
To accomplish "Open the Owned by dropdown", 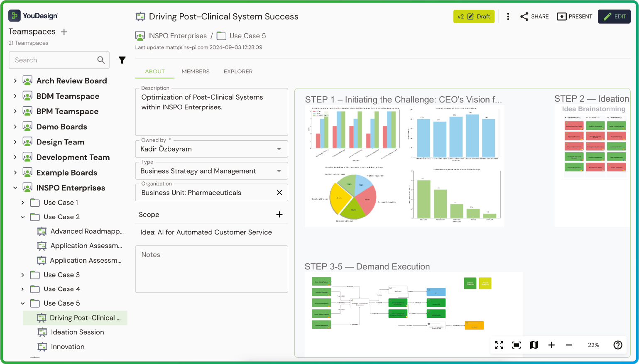I will pos(279,149).
